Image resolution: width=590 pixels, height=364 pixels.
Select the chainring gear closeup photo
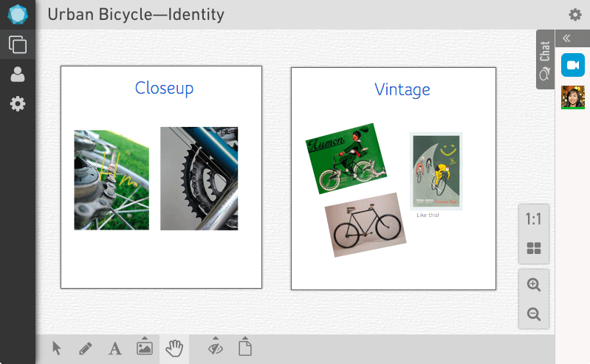pos(199,179)
